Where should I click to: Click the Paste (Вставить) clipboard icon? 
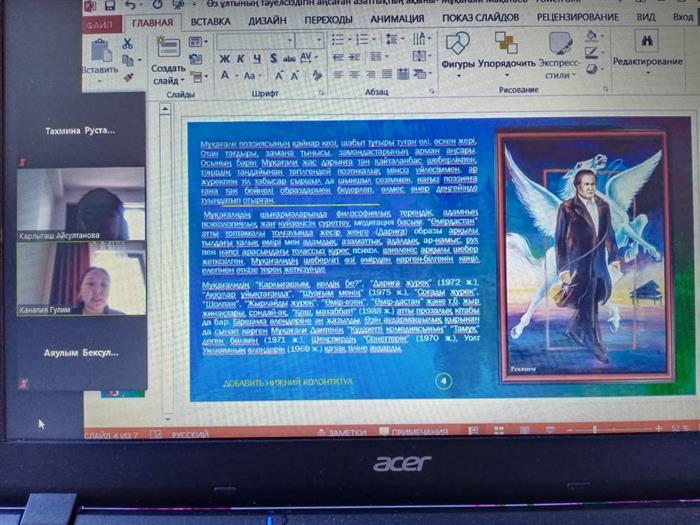coord(102,50)
